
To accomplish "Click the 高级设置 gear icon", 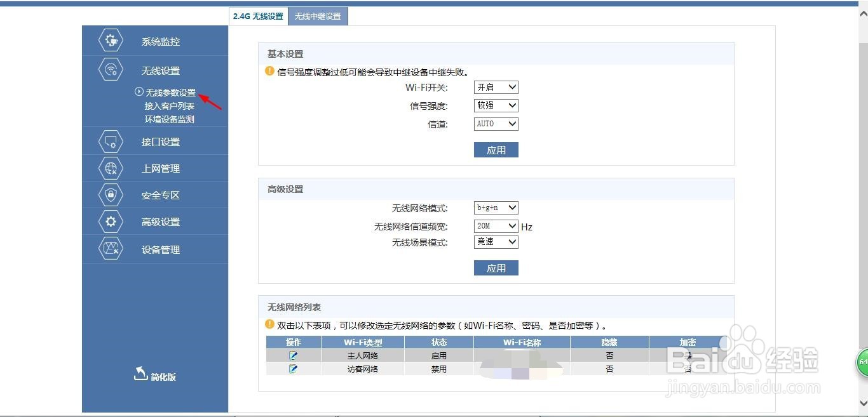I will (110, 222).
